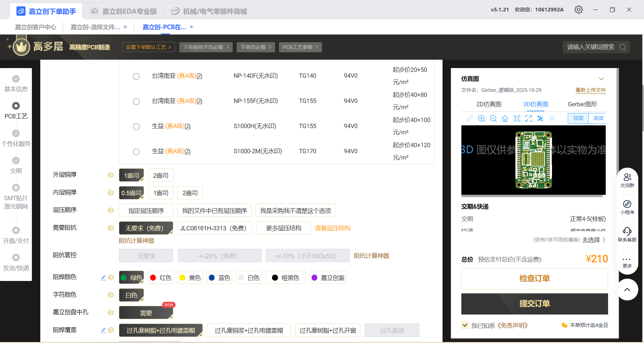Focus the 请输入关键词搜索 field
Image resolution: width=644 pixels, height=343 pixels.
(591, 47)
